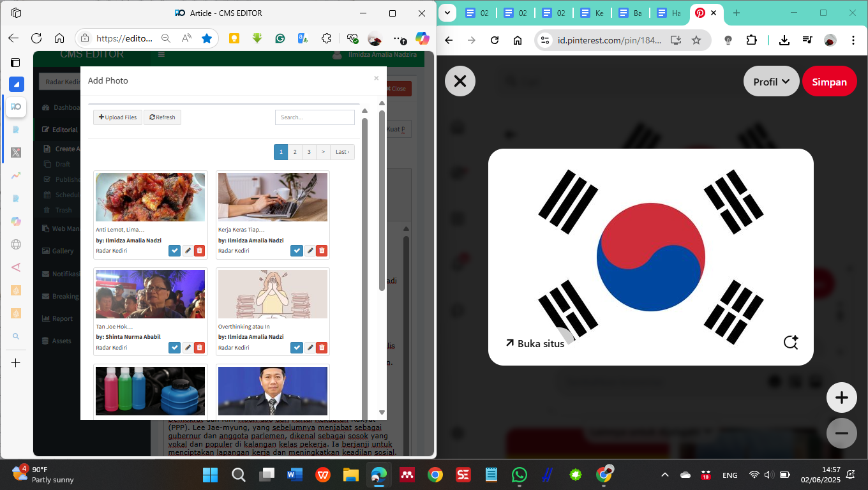Close the Pinterest pin overlay
This screenshot has width=868, height=490.
click(460, 81)
